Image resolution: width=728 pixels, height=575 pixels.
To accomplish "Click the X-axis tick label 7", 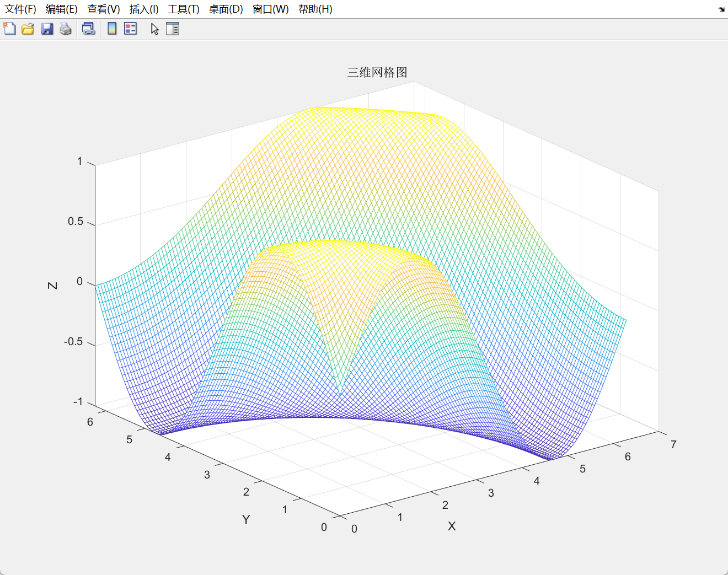I will [x=673, y=444].
